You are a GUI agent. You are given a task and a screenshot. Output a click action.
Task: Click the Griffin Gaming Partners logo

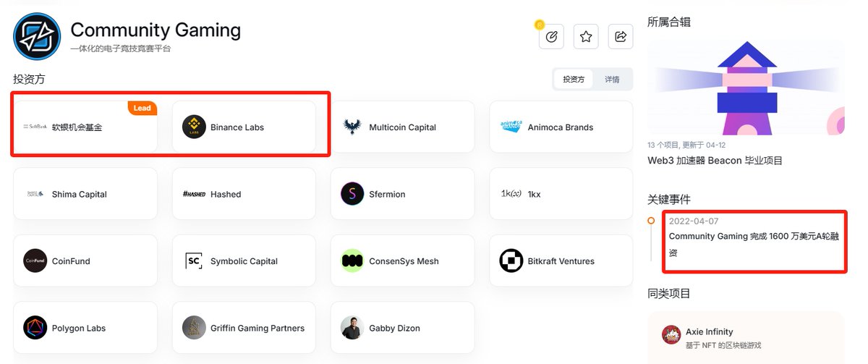point(194,328)
